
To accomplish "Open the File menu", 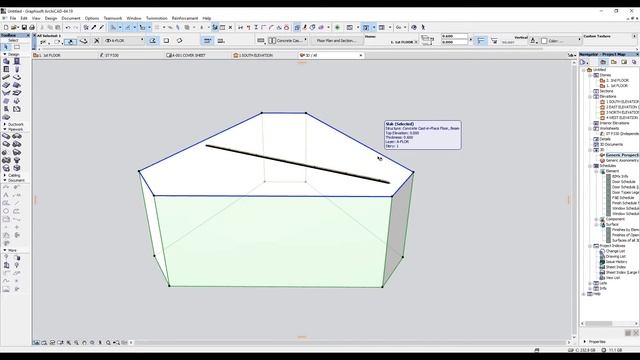I will point(13,18).
